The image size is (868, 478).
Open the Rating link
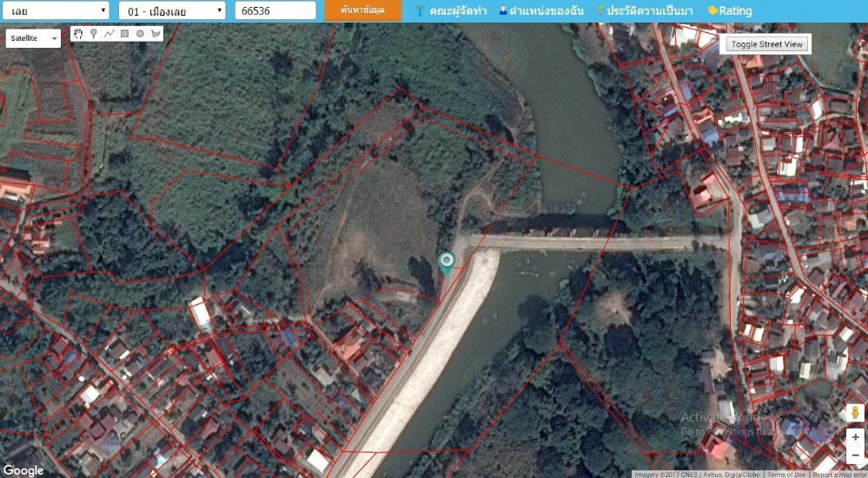(730, 11)
